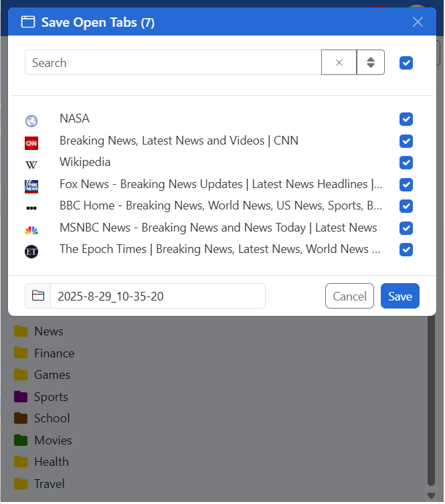Click into the Search input field
Viewport: 445px width, 504px height.
tap(173, 62)
